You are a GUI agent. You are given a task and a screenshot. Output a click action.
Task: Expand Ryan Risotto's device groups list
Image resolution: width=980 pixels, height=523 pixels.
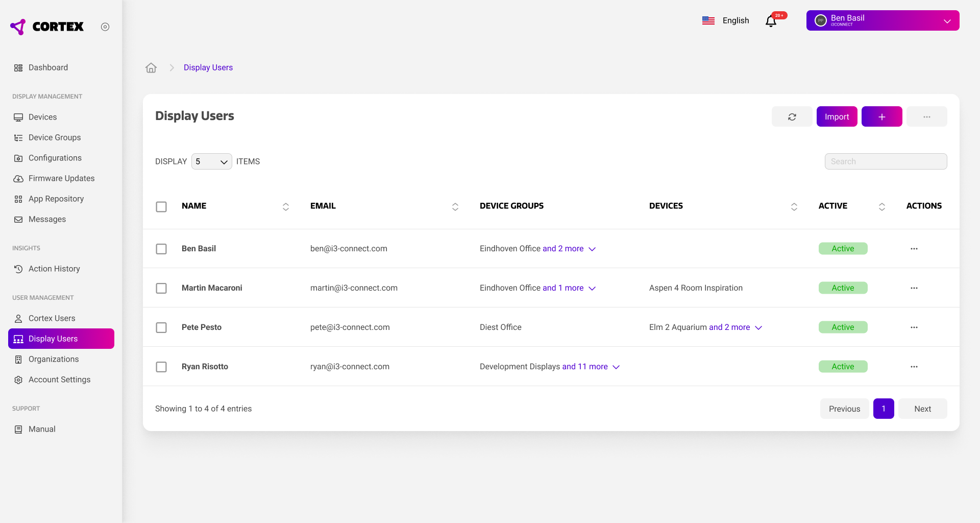click(x=616, y=367)
